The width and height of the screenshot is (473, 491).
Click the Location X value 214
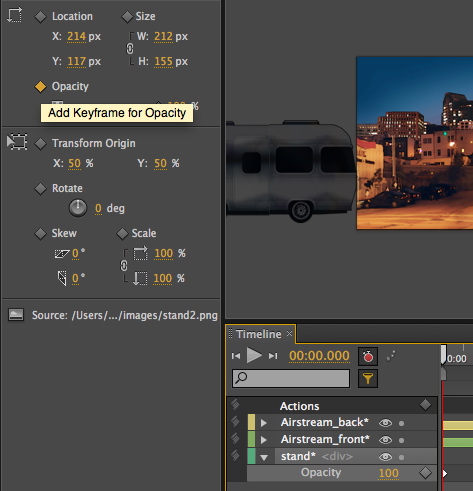pyautogui.click(x=76, y=36)
